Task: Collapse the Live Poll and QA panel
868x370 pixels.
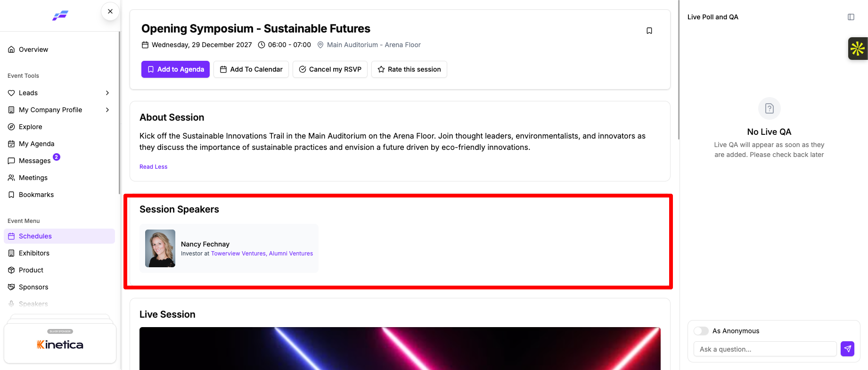Action: 851,17
